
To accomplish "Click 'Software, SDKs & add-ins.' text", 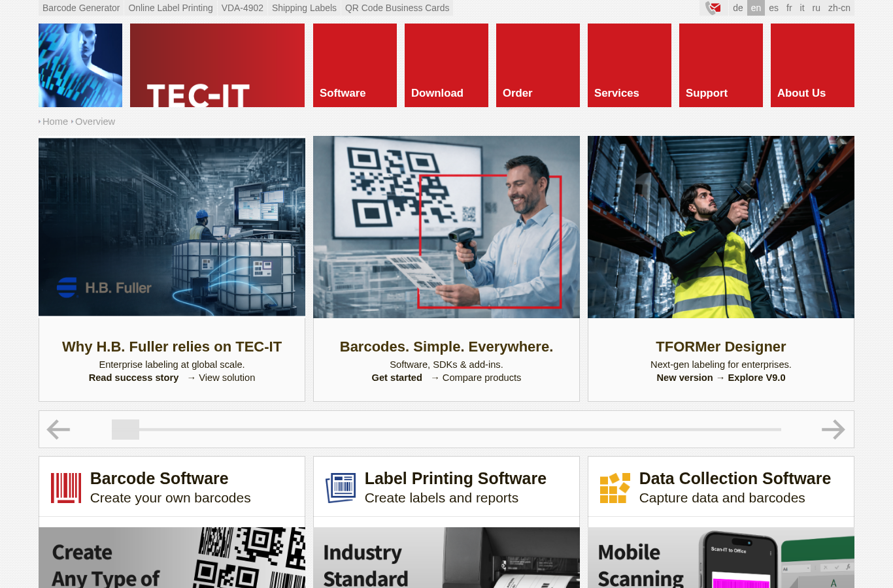I will tap(446, 365).
